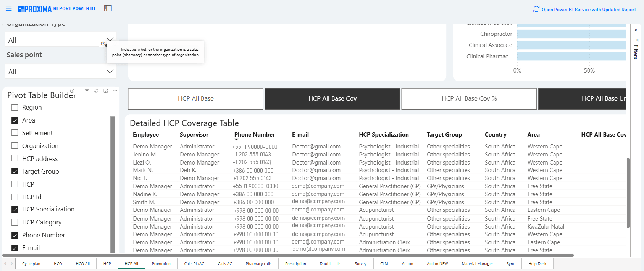Screen dimensions: 644x271
Task: Open more options ellipsis on Pivot Table Builder
Action: [x=115, y=91]
